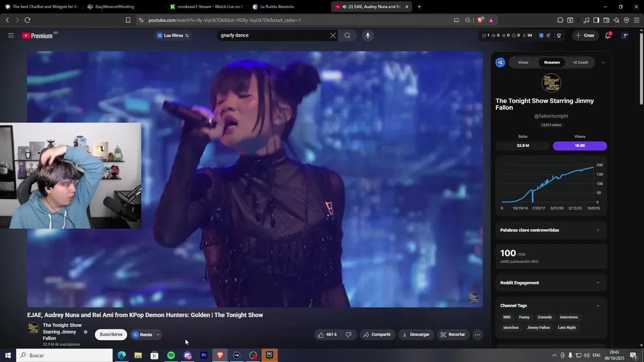
Task: Show hidden system tray icons
Action: 554,355
